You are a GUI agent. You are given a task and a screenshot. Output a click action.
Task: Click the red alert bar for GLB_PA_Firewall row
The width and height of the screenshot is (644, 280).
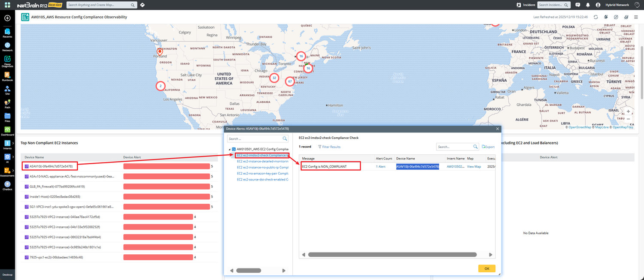pos(167,187)
